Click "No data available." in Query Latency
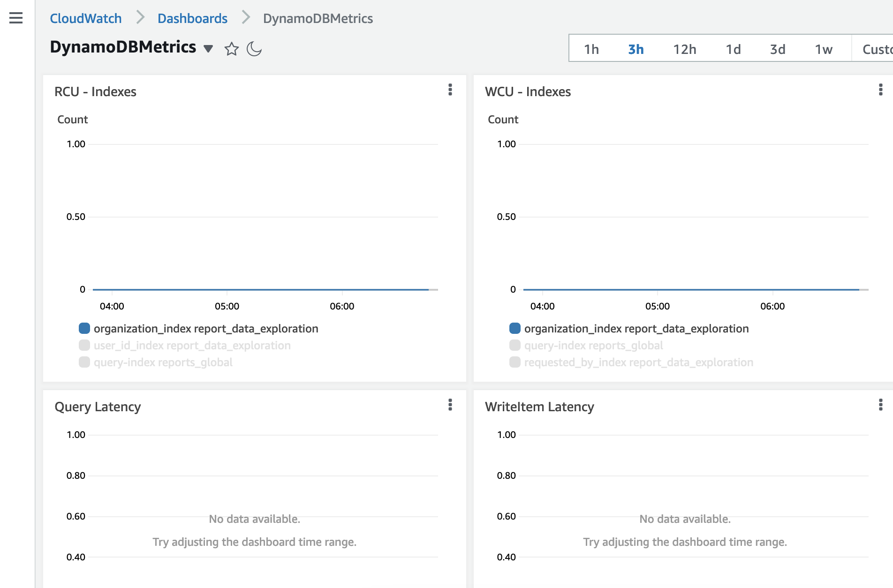893x588 pixels. 255,519
